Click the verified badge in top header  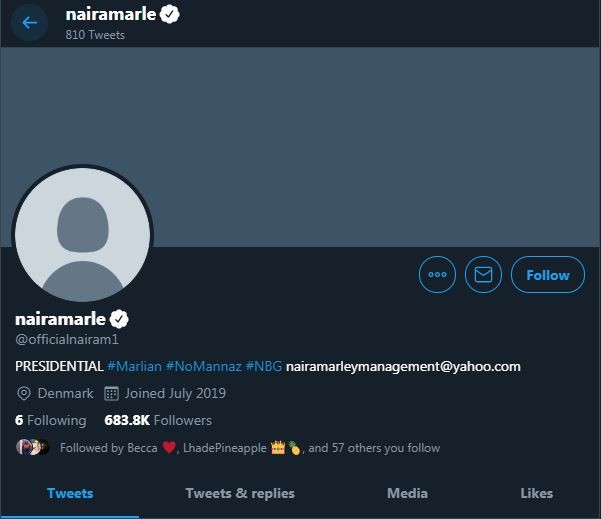click(170, 15)
